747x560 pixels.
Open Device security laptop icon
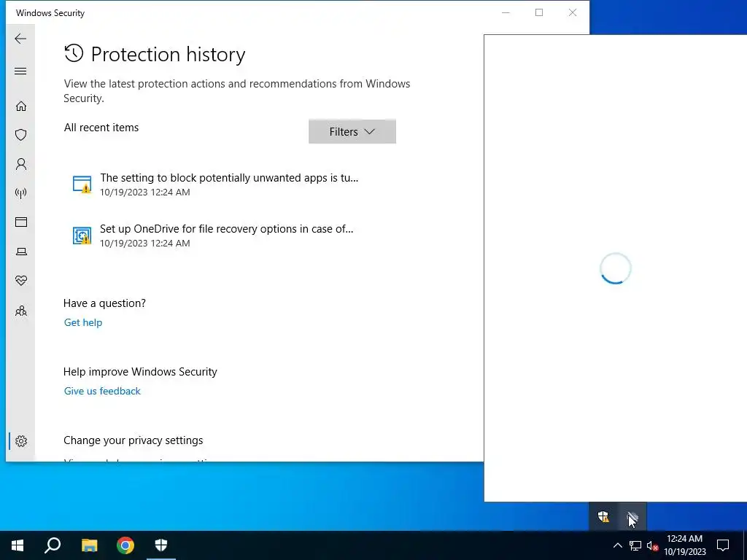tap(21, 252)
